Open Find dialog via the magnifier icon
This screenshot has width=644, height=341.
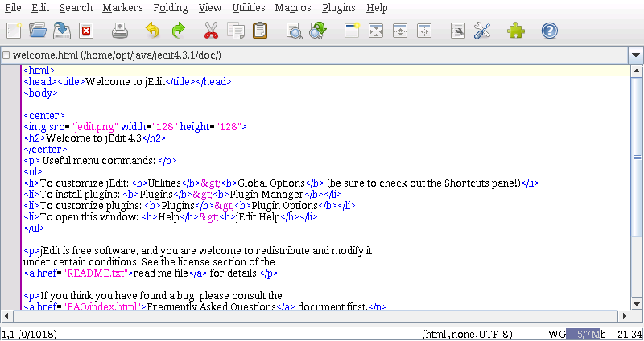click(295, 31)
